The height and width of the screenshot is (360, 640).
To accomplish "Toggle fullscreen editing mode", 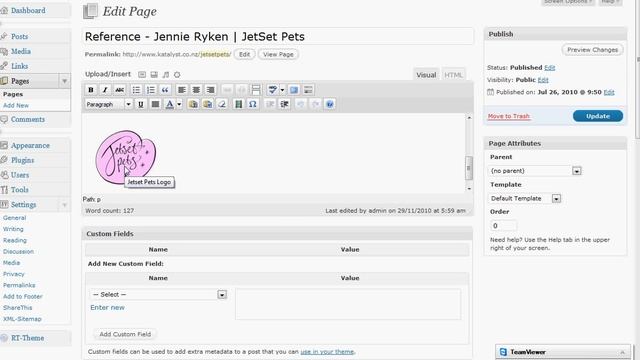I will coord(293,90).
